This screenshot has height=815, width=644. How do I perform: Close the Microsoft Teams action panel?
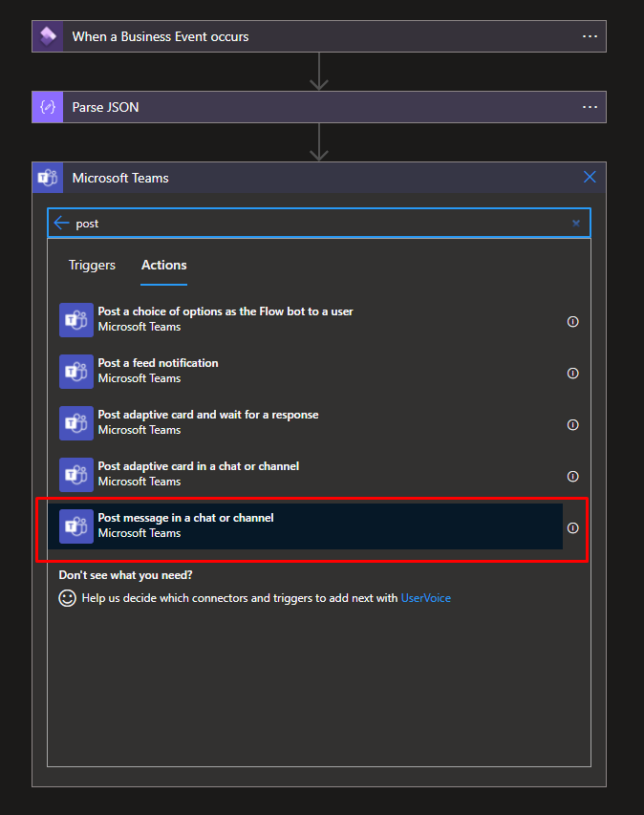click(590, 178)
